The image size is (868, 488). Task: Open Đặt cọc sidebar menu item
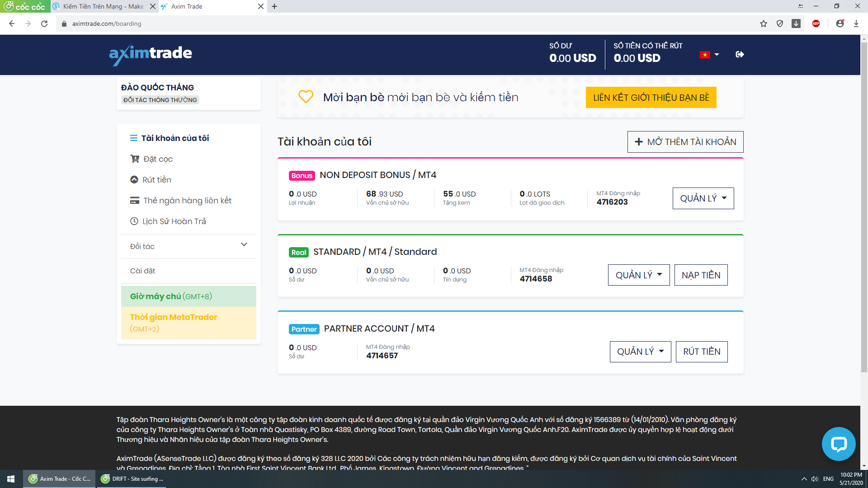(x=157, y=159)
